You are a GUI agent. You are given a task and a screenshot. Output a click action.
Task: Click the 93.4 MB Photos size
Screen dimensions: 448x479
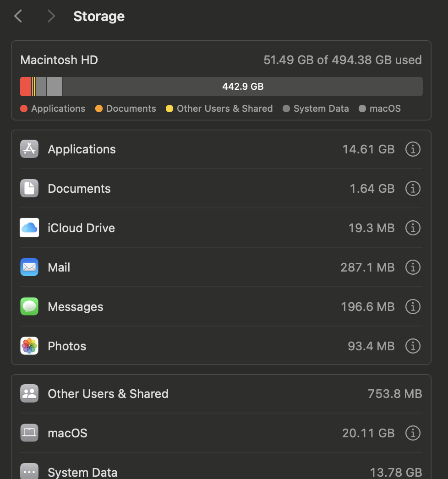click(x=371, y=346)
